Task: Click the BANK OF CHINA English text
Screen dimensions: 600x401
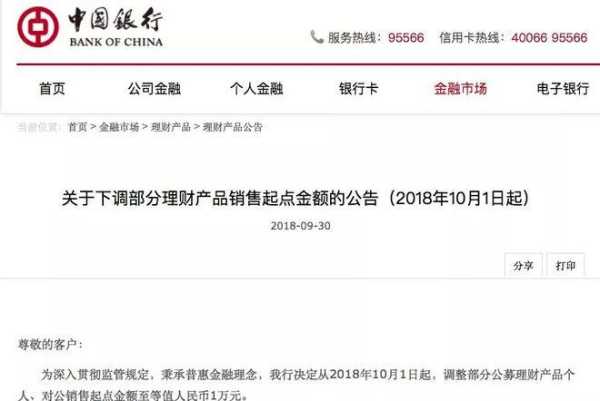Action: [x=116, y=42]
